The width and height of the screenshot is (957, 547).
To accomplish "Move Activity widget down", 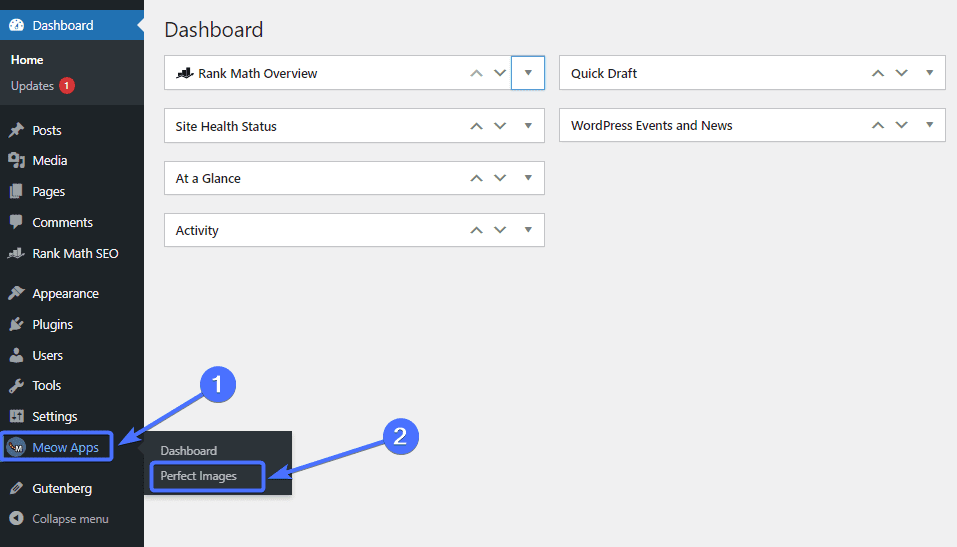I will (500, 230).
